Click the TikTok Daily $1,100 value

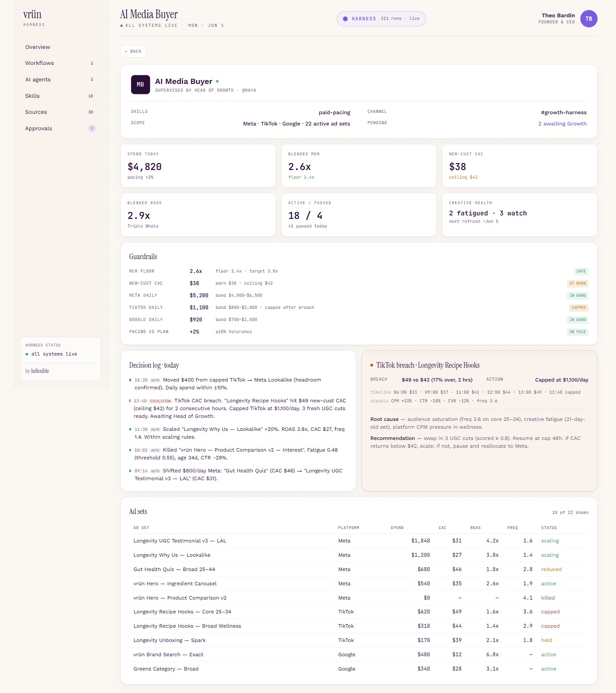click(199, 308)
